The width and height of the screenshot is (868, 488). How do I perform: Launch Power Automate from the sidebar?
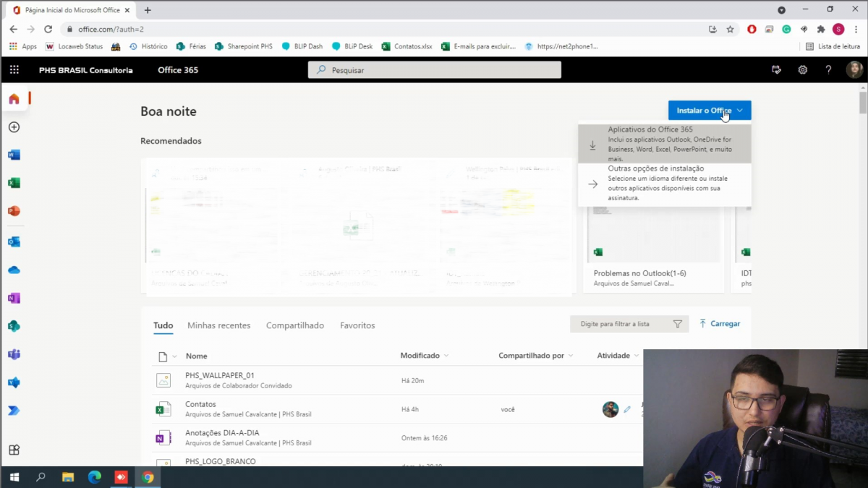pyautogui.click(x=14, y=411)
